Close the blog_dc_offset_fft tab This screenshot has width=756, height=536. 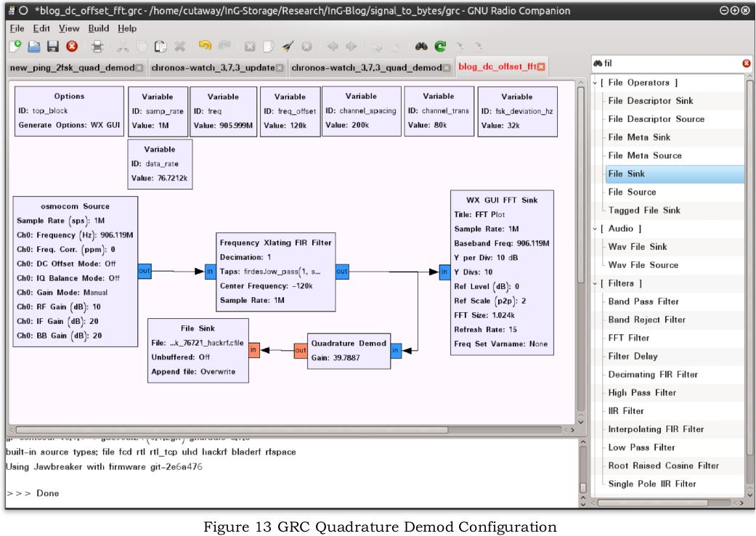tap(542, 67)
